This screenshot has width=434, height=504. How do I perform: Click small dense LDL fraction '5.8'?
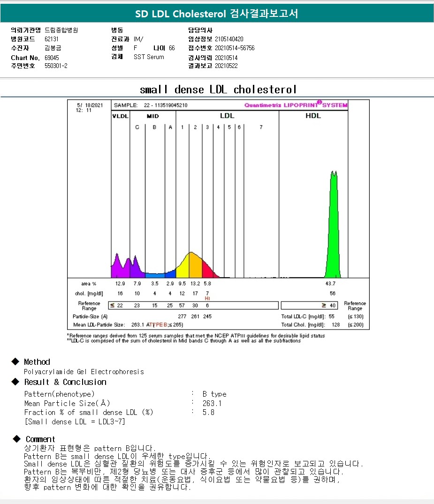click(208, 413)
